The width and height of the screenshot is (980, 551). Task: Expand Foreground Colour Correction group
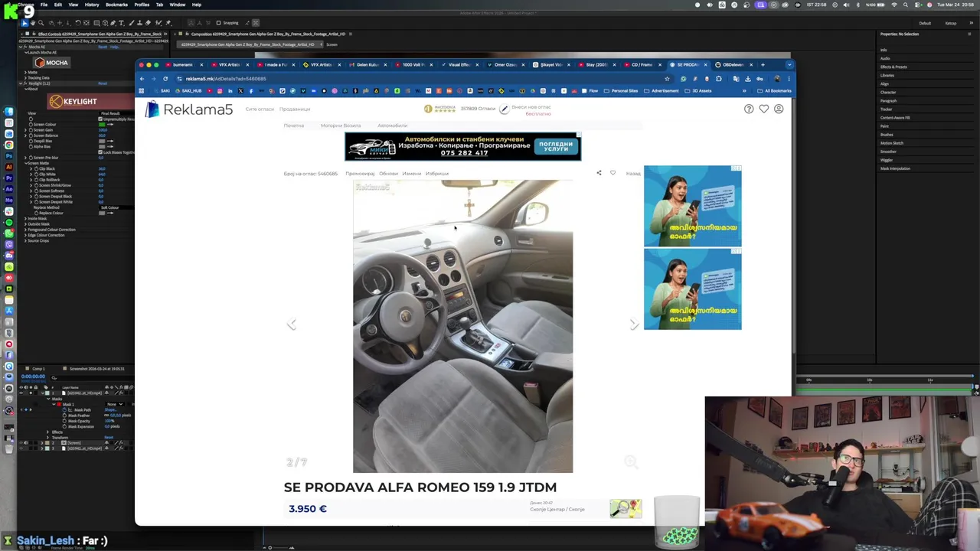point(24,230)
